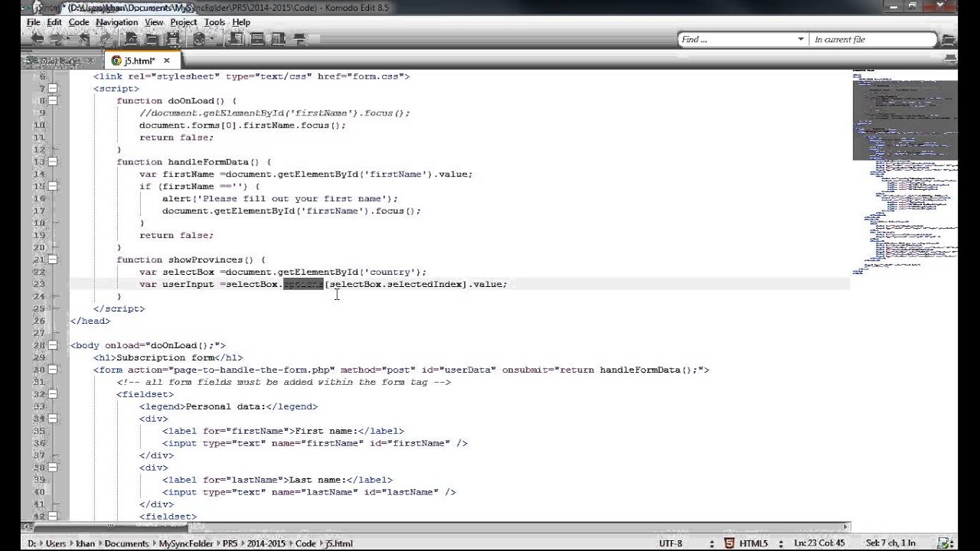980x551 pixels.
Task: Open the browser preview dropdown arrow
Action: pyautogui.click(x=212, y=39)
